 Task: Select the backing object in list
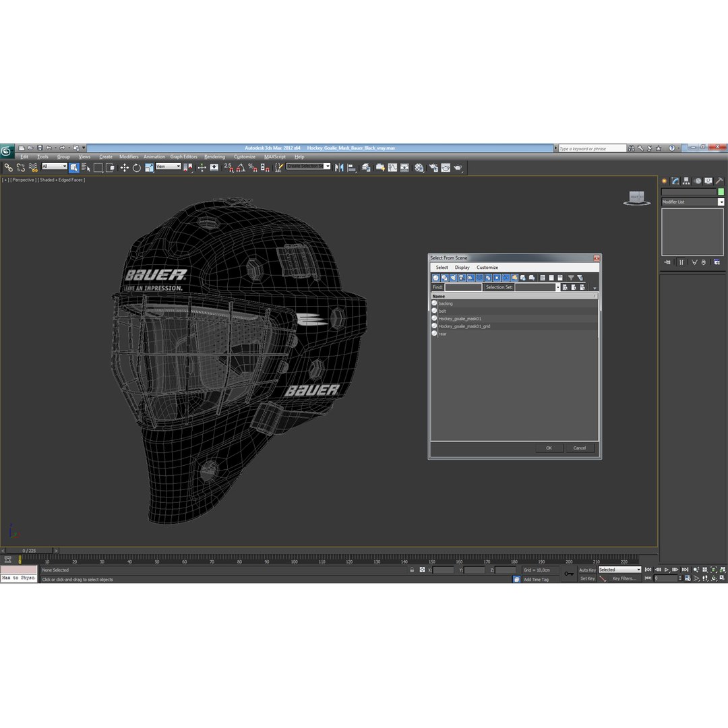pyautogui.click(x=514, y=303)
